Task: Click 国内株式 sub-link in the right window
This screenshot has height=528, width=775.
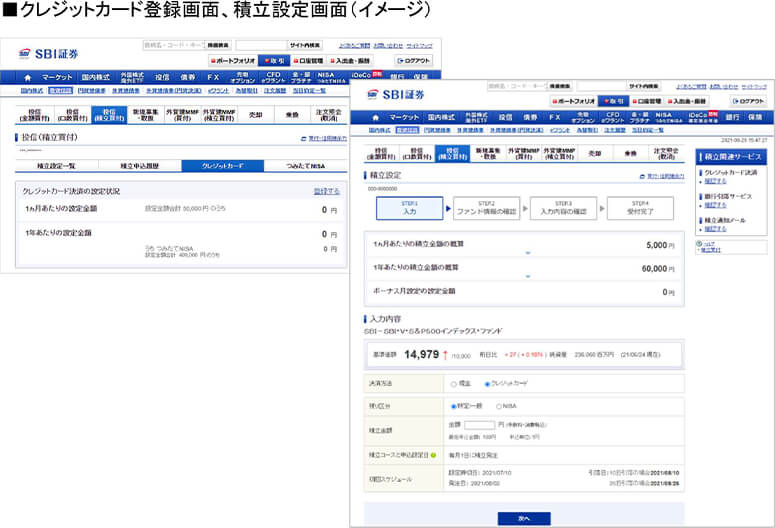Action: click(380, 130)
